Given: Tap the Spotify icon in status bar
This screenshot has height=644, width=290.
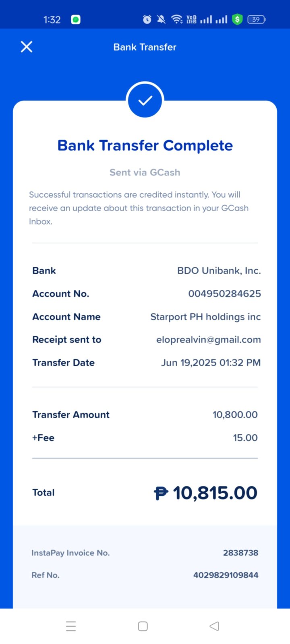Looking at the screenshot, I should pos(76,19).
